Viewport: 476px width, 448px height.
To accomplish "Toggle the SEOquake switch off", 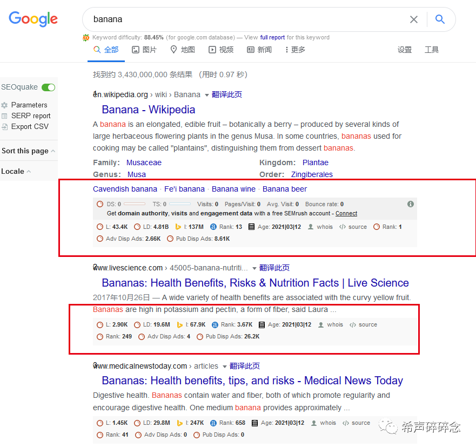I will click(48, 87).
